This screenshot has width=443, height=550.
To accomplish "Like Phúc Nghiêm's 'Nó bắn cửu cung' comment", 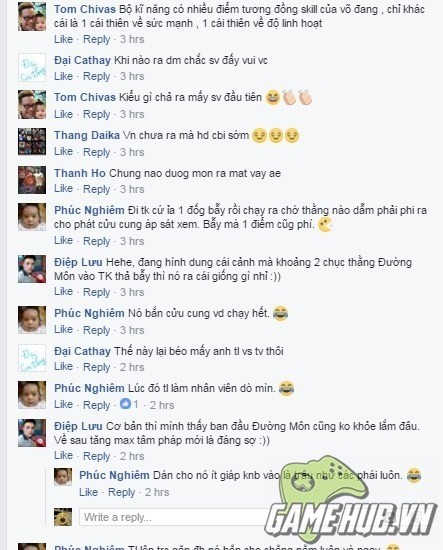I will pos(63,329).
